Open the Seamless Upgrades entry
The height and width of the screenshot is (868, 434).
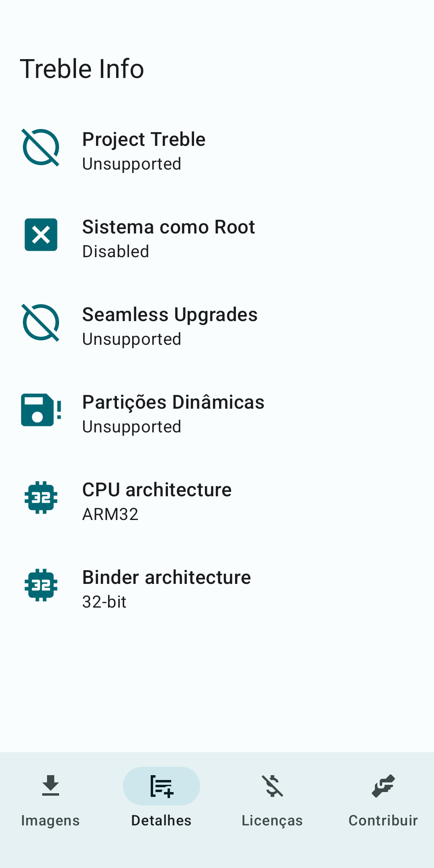pos(217,326)
